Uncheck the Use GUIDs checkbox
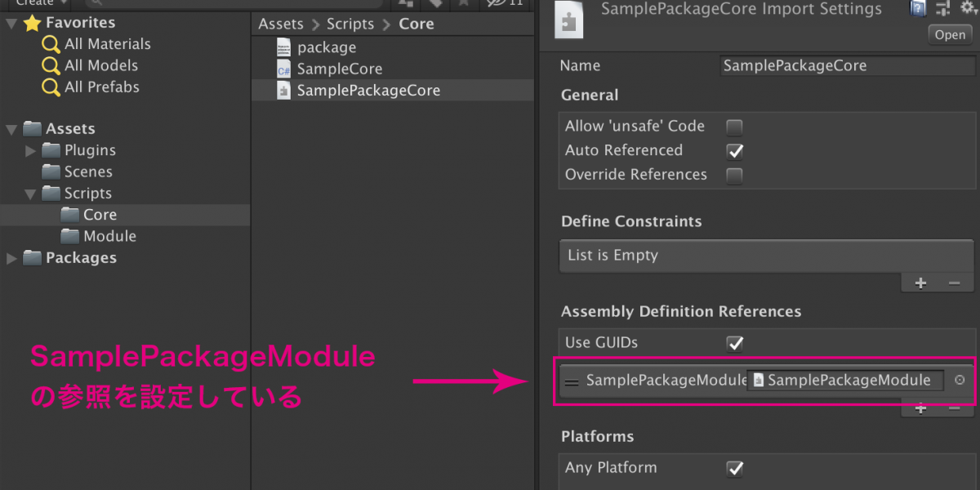The image size is (980, 490). [735, 343]
